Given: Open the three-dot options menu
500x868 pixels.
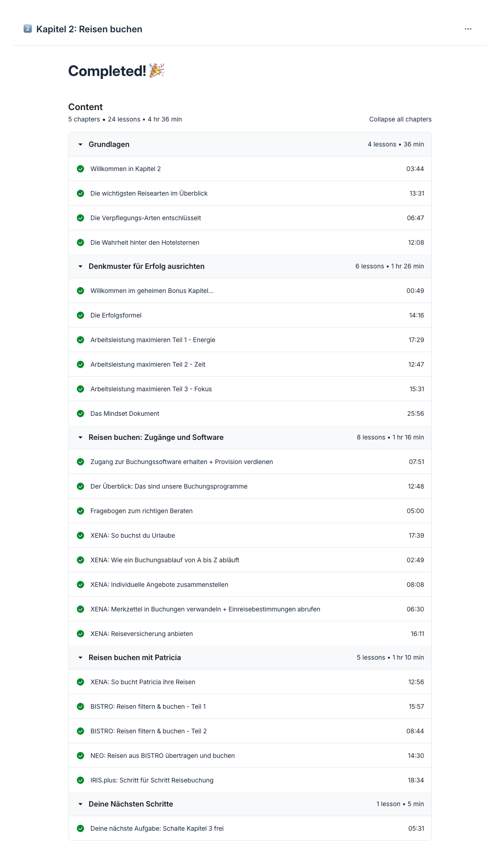Looking at the screenshot, I should click(468, 29).
